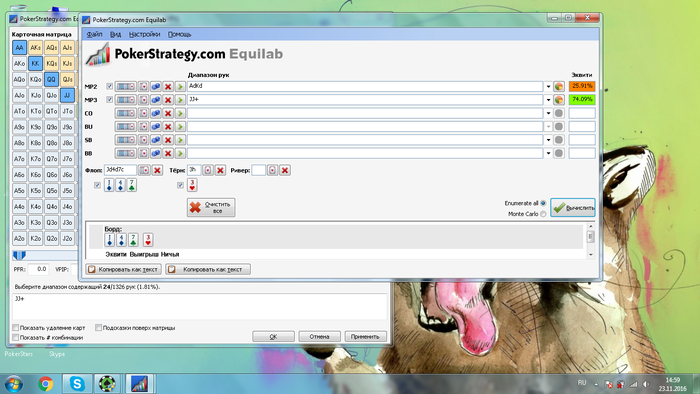Open the card picker for MP2
The height and width of the screenshot is (394, 700).
143,87
